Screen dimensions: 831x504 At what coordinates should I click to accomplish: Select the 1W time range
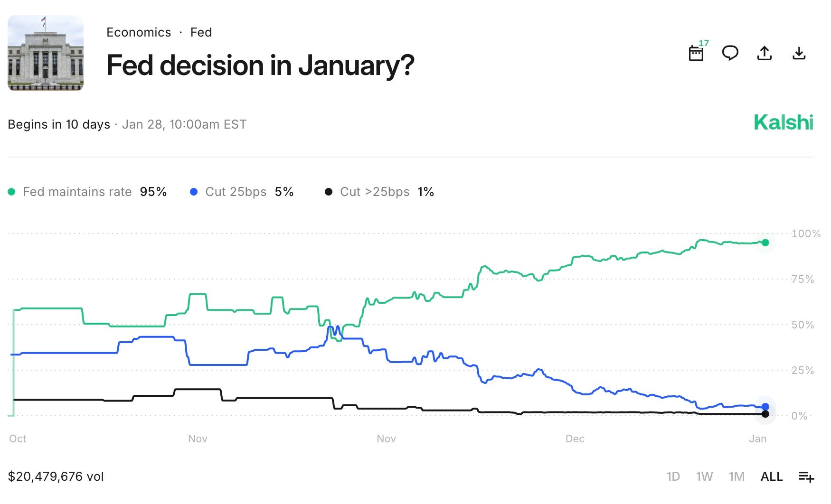704,476
